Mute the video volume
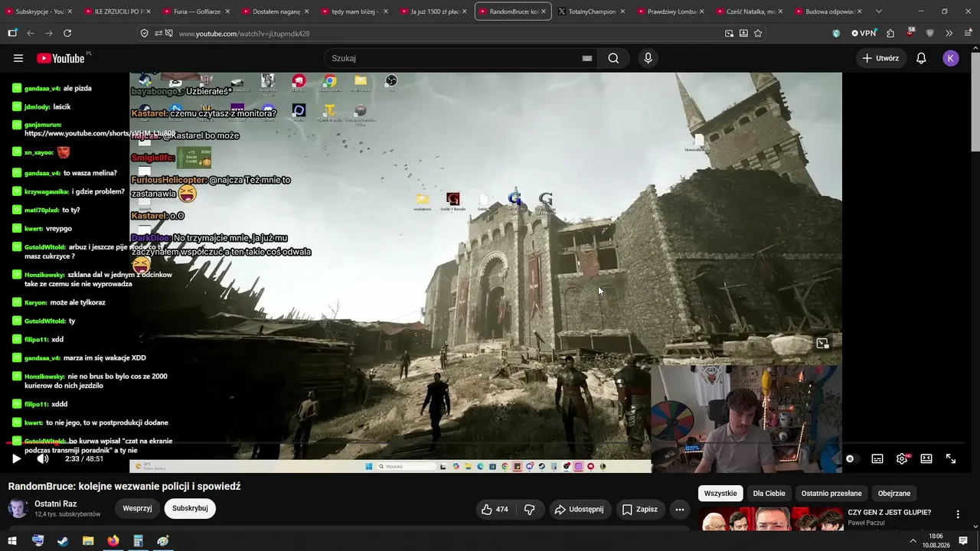Screen dimensions: 980x551 pyautogui.click(x=43, y=459)
